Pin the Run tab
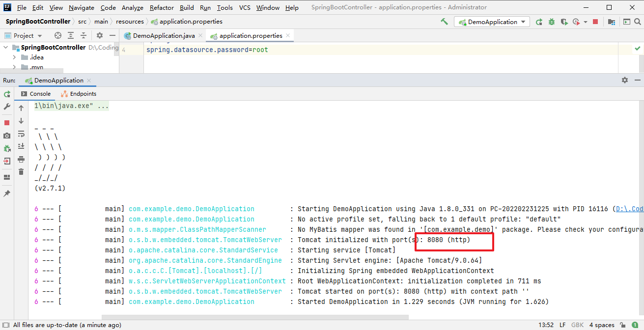Screen dimensions: 644x330 point(7,193)
